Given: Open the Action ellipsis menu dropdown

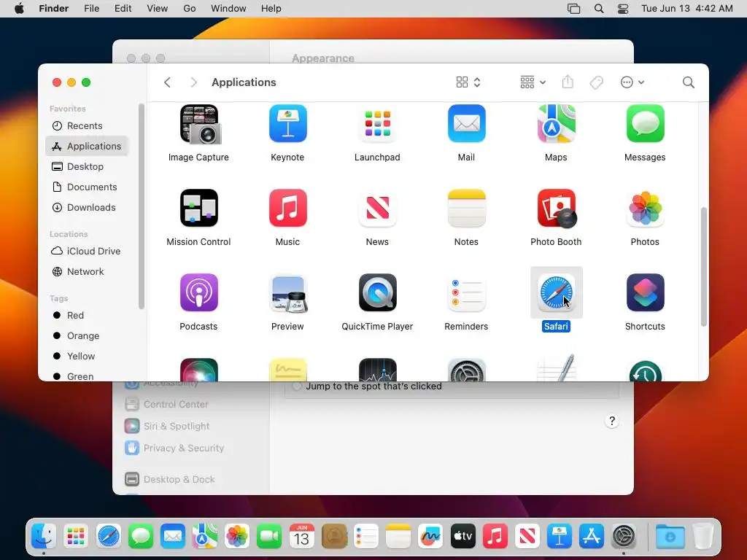Looking at the screenshot, I should click(632, 82).
